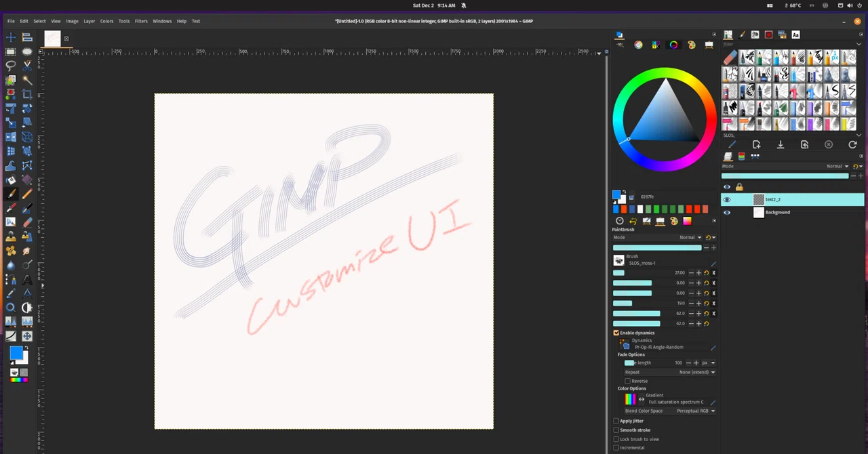868x454 pixels.
Task: Reset brush size 27.00 with reset arrow
Action: 706,273
